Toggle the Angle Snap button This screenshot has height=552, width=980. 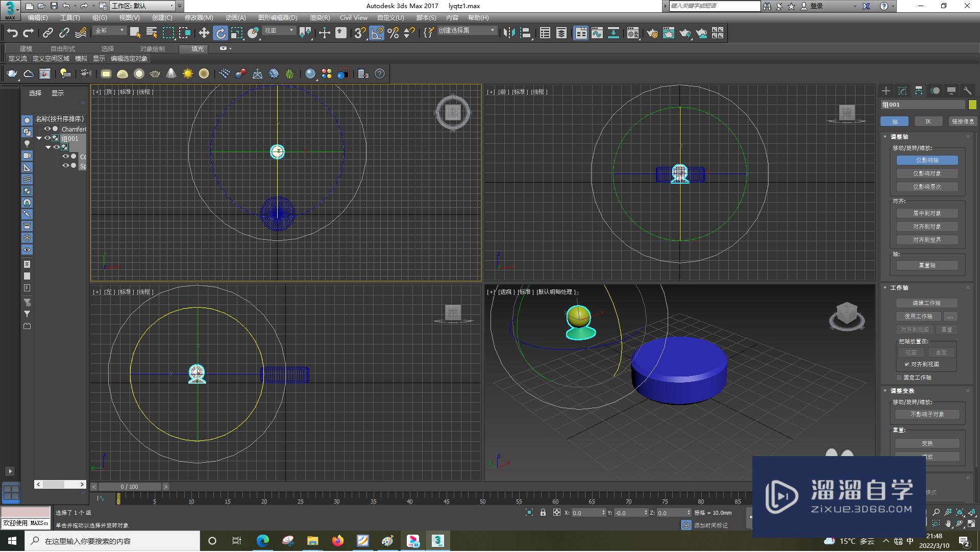(x=377, y=33)
